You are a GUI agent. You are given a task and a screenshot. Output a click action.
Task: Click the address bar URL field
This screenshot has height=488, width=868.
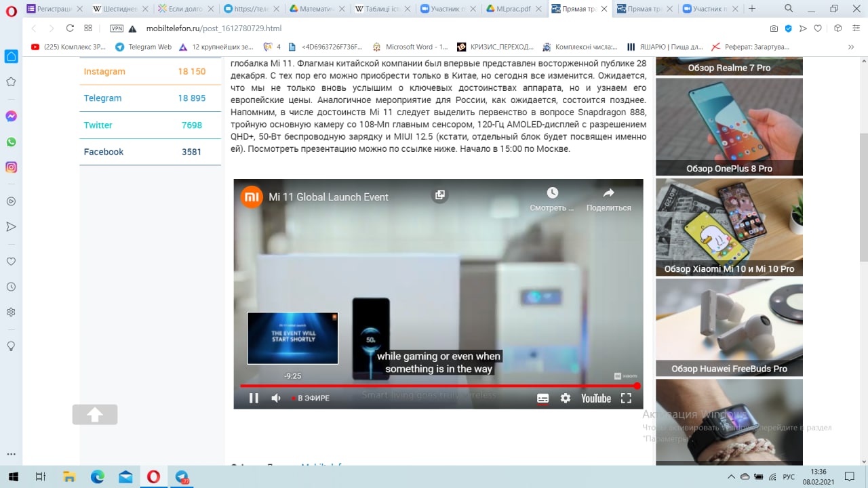pos(448,28)
